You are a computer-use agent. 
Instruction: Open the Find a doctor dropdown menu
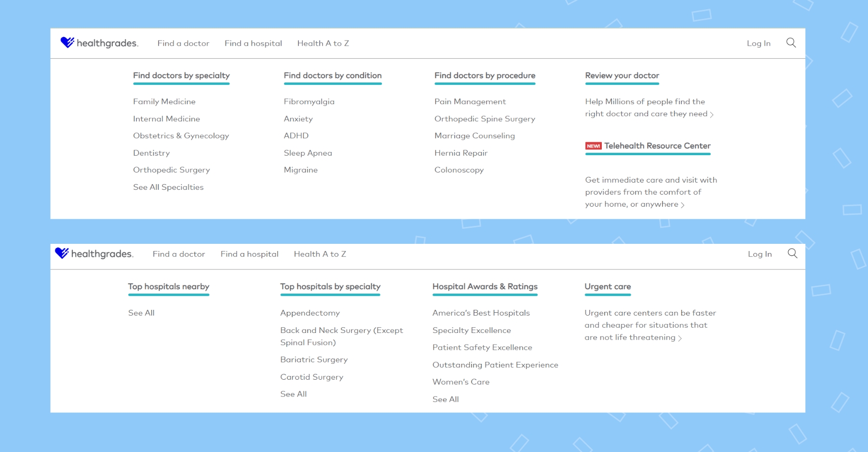tap(183, 43)
